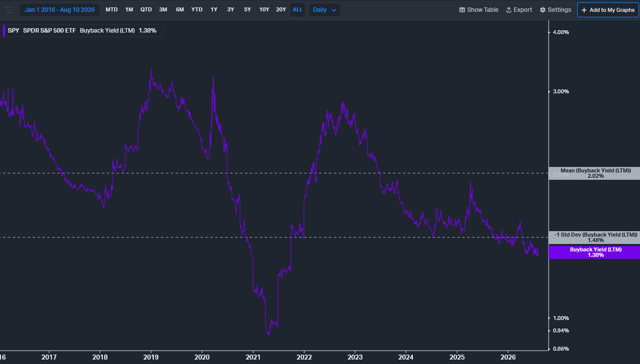
Task: Export the chart data
Action: [519, 10]
